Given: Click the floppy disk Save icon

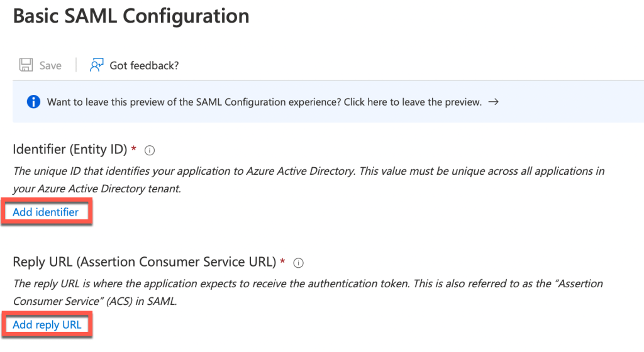Looking at the screenshot, I should click(x=26, y=65).
